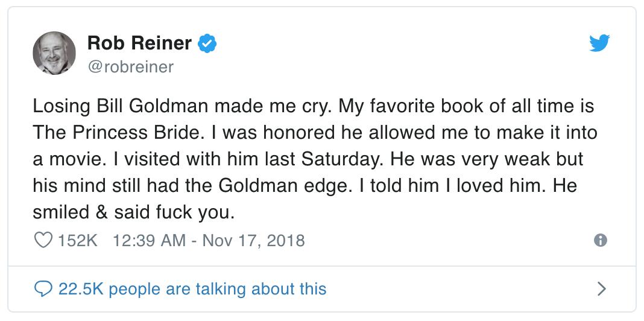Image resolution: width=644 pixels, height=321 pixels.
Task: Click the 22.5K replies number
Action: [x=80, y=288]
